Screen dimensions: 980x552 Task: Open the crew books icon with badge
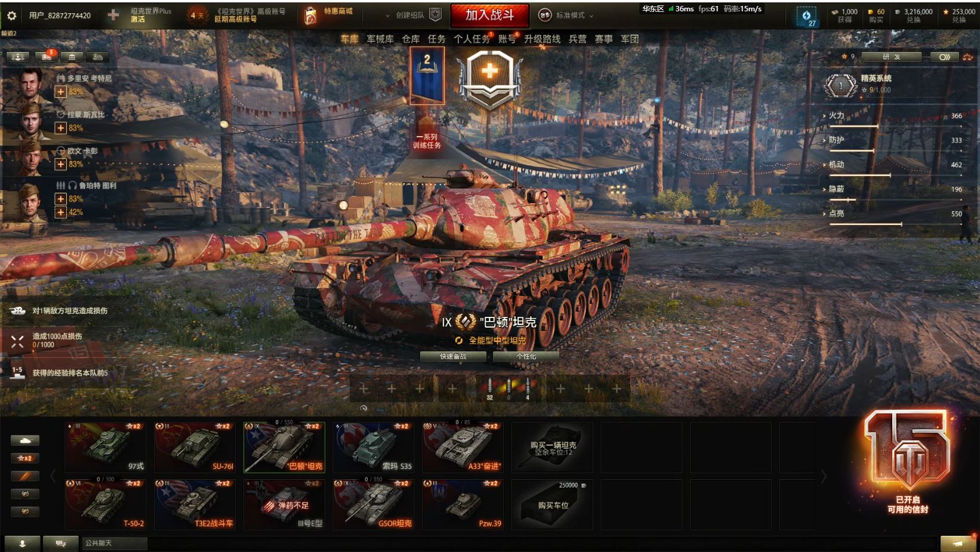(47, 57)
